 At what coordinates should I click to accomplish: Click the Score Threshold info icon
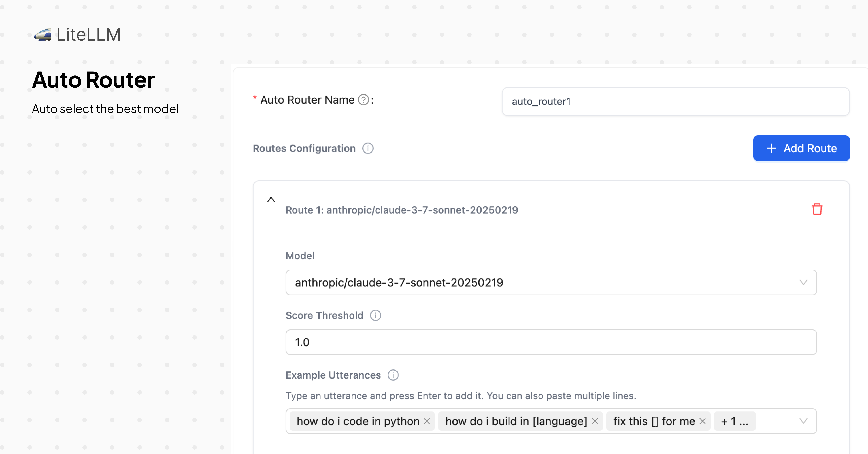click(x=375, y=315)
